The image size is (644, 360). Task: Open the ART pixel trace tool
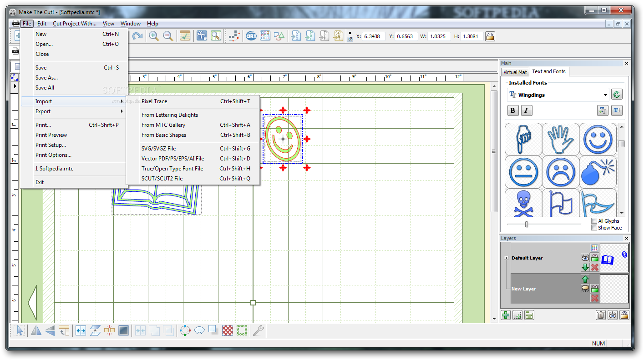pyautogui.click(x=251, y=36)
